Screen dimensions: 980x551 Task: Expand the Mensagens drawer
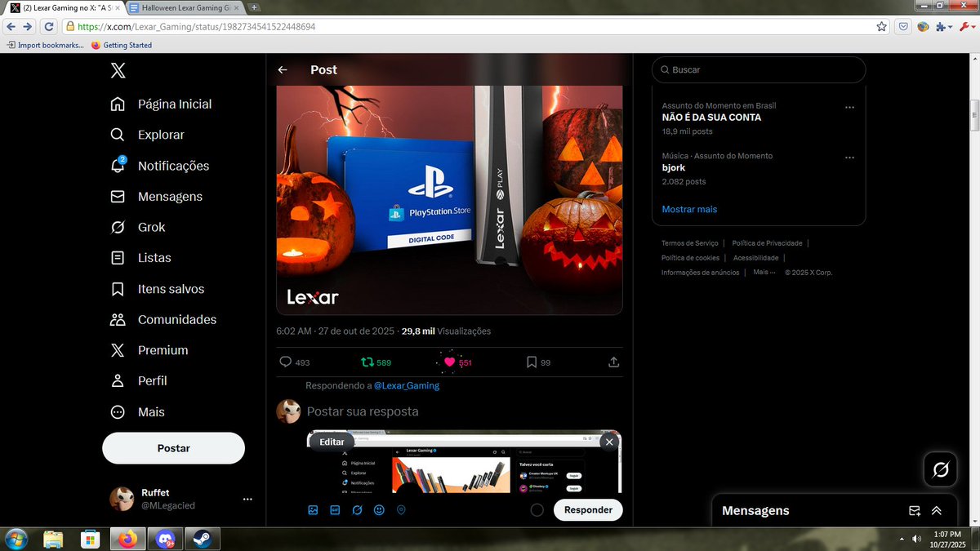(937, 511)
